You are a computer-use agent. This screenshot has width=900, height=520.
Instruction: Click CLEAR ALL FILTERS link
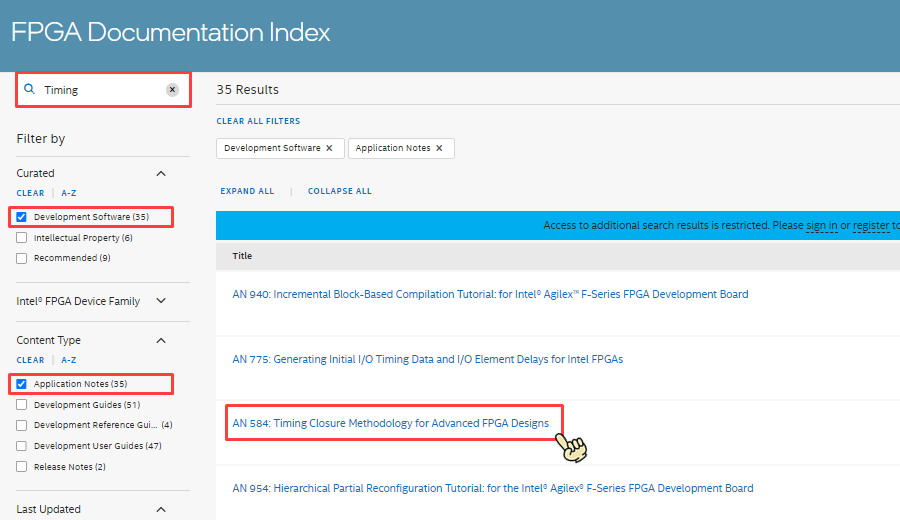pyautogui.click(x=258, y=121)
